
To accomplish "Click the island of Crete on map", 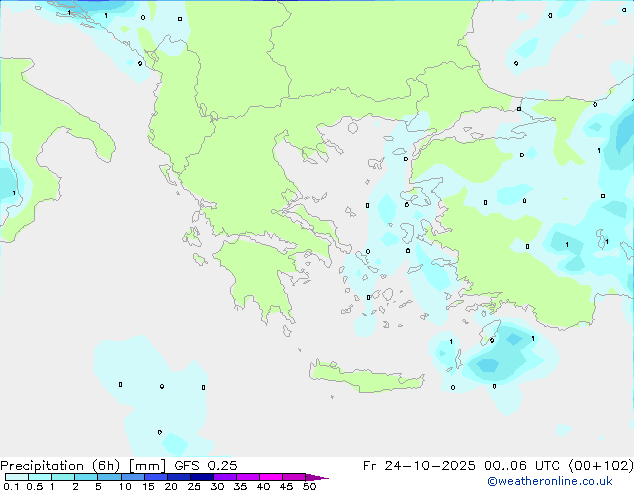I will click(x=366, y=377).
